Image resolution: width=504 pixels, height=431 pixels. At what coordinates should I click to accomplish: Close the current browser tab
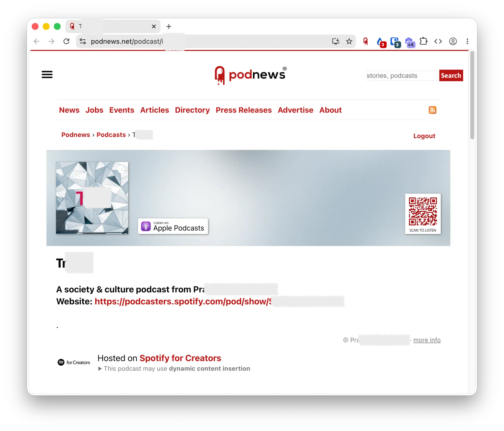[154, 26]
